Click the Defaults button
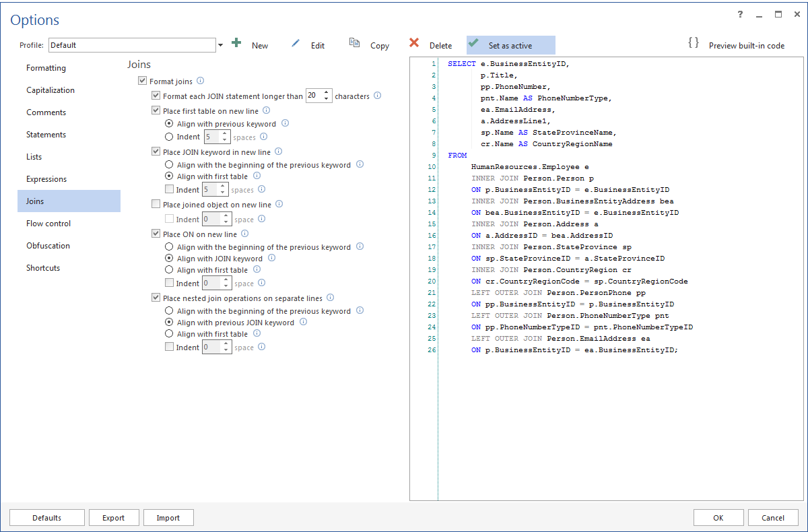 pyautogui.click(x=46, y=517)
